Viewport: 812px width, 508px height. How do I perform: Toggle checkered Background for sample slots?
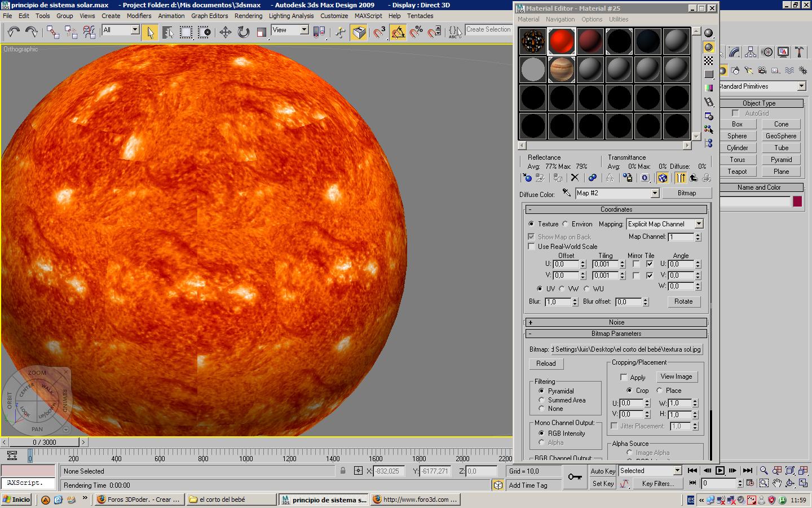pyautogui.click(x=709, y=61)
